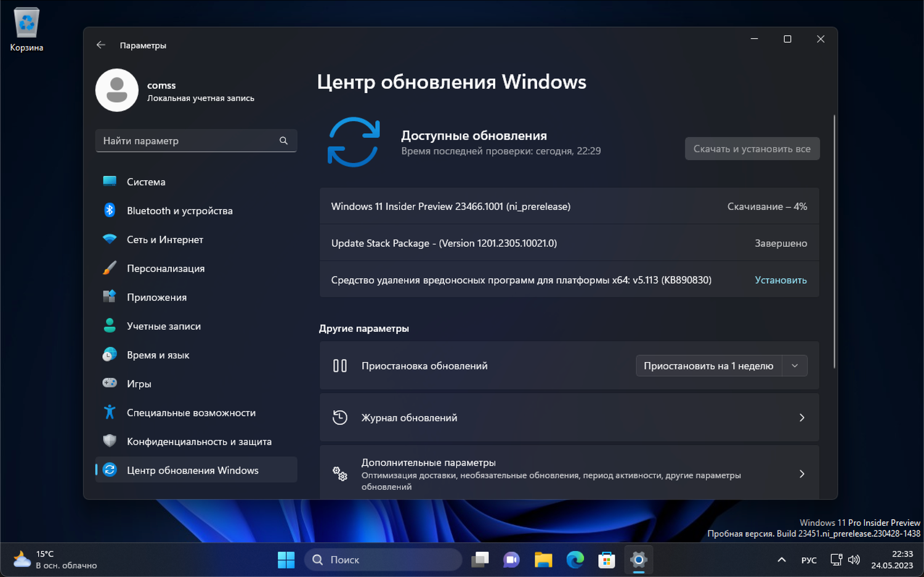Select the Время и язык clock icon

(109, 354)
